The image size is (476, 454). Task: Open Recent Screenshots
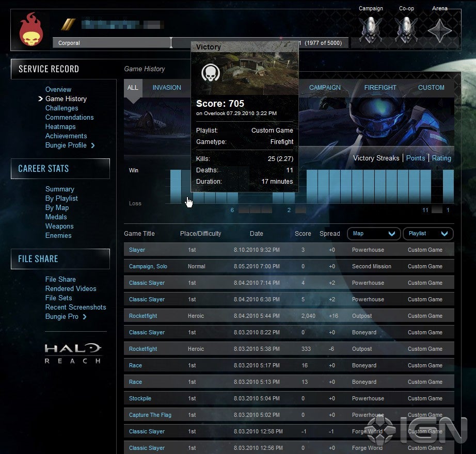(x=75, y=307)
